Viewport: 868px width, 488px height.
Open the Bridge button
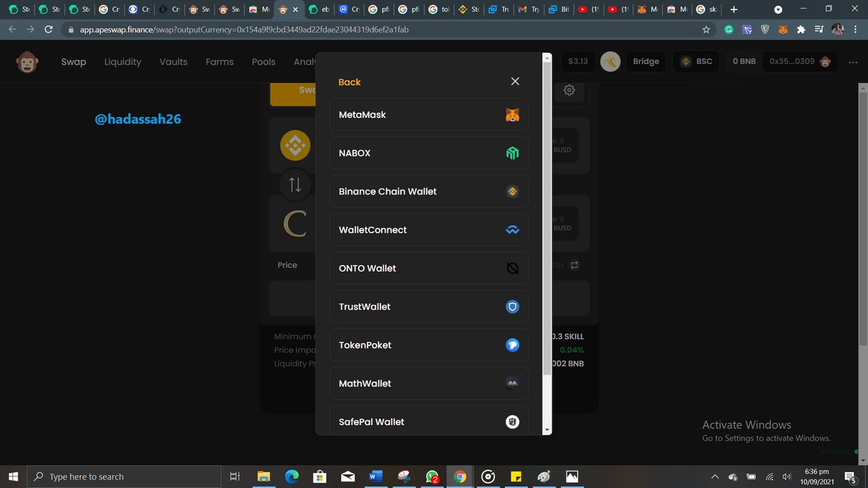pyautogui.click(x=646, y=61)
